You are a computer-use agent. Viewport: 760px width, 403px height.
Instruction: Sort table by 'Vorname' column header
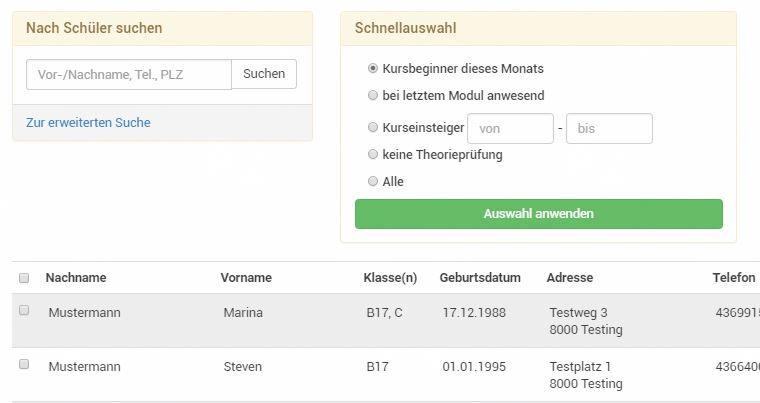[x=246, y=278]
